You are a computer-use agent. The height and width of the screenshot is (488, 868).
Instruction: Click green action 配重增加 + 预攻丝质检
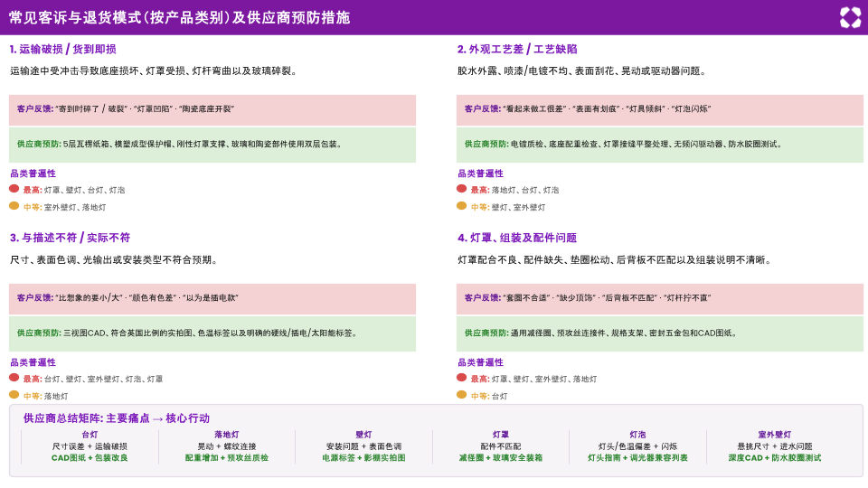(x=227, y=458)
